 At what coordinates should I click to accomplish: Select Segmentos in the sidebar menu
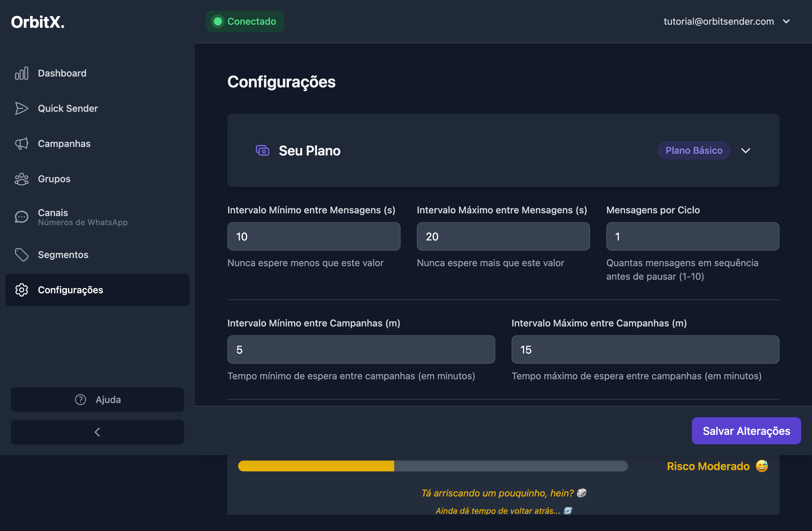click(63, 255)
